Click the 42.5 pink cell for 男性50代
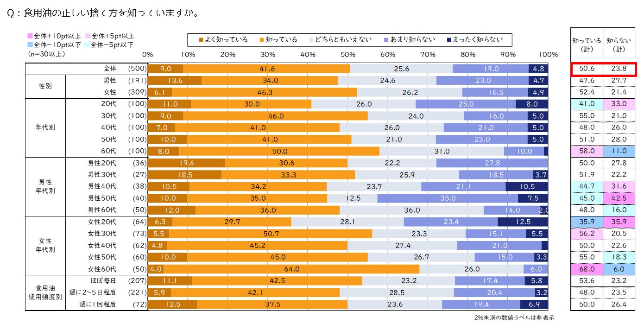 click(x=619, y=198)
